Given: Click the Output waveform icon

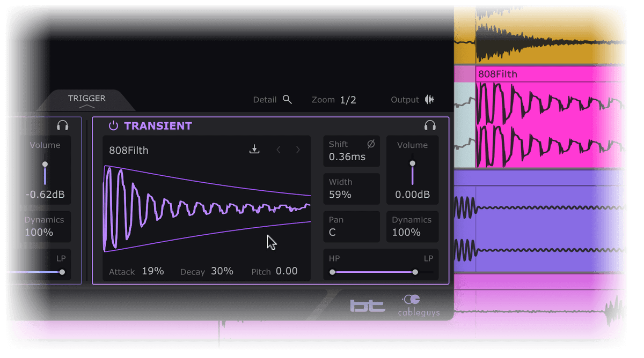Looking at the screenshot, I should [x=429, y=100].
